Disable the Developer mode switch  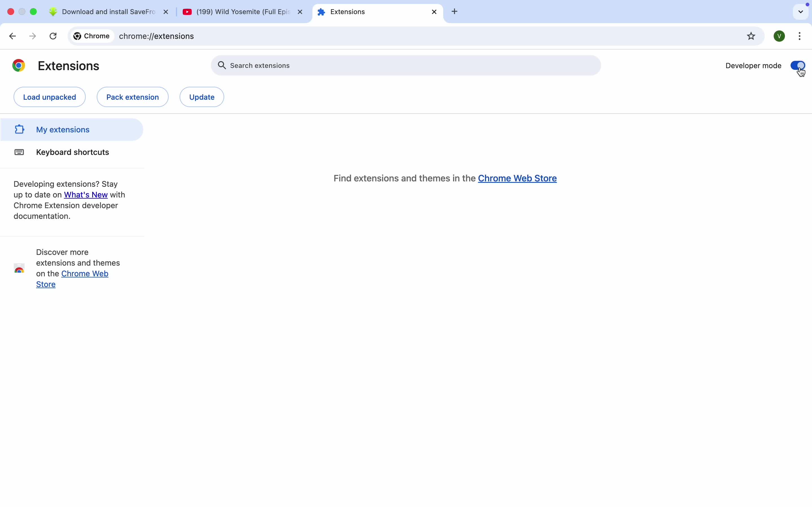pos(797,65)
